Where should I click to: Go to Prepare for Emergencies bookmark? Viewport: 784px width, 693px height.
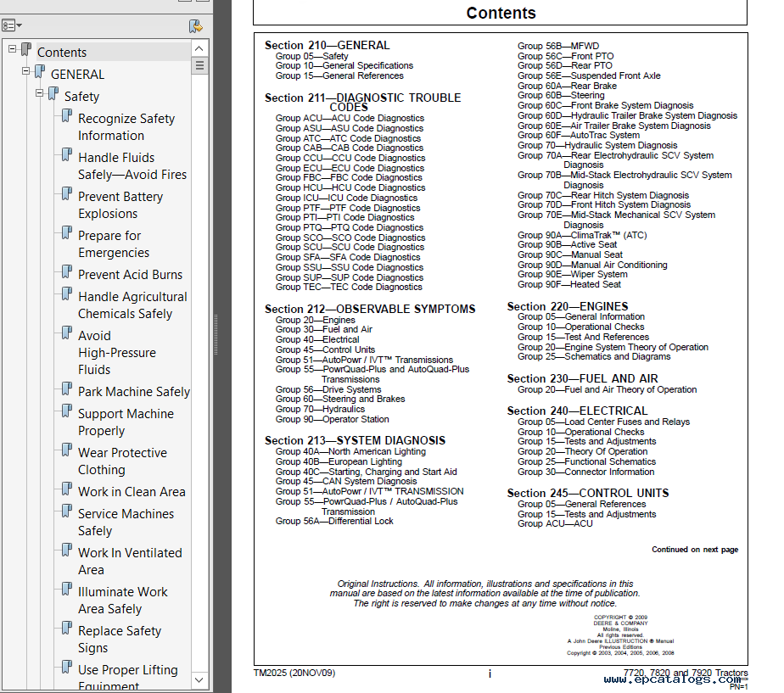click(x=114, y=244)
